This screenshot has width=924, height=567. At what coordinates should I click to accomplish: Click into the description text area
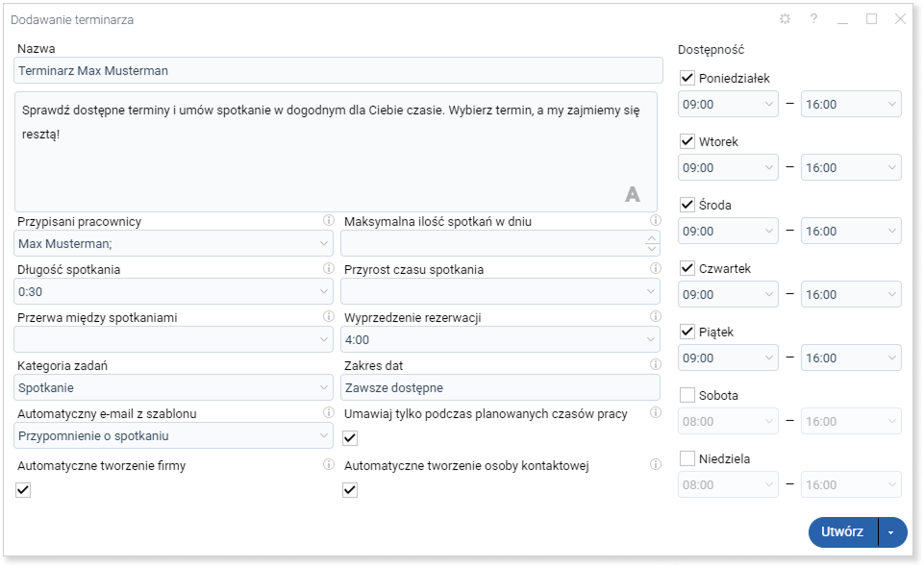coord(336,152)
